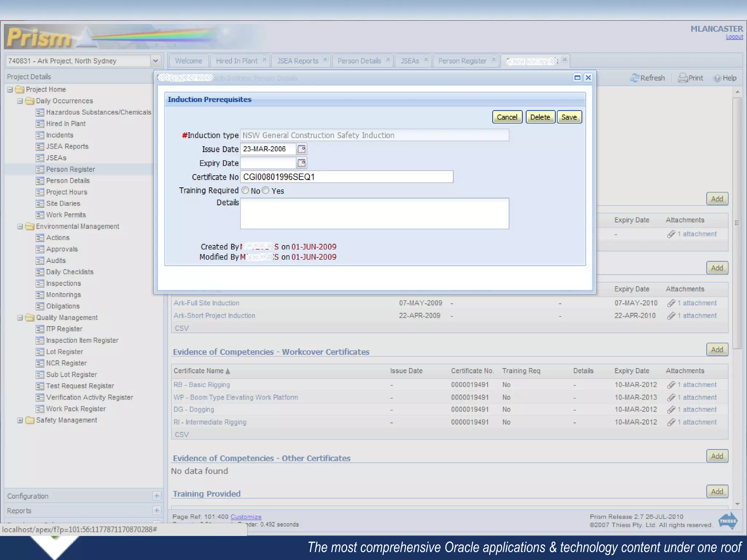Open attachment for DG - Dogging
The image size is (747, 560).
(692, 410)
